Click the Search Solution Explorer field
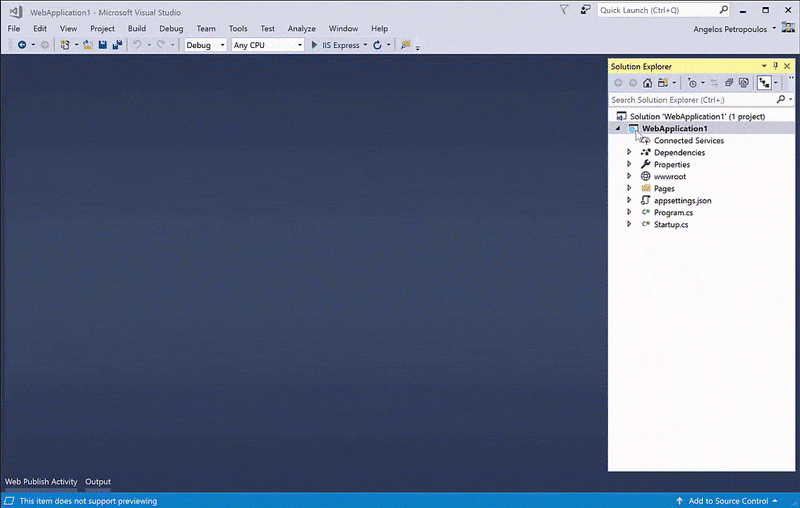The width and height of the screenshot is (800, 508). (x=690, y=100)
